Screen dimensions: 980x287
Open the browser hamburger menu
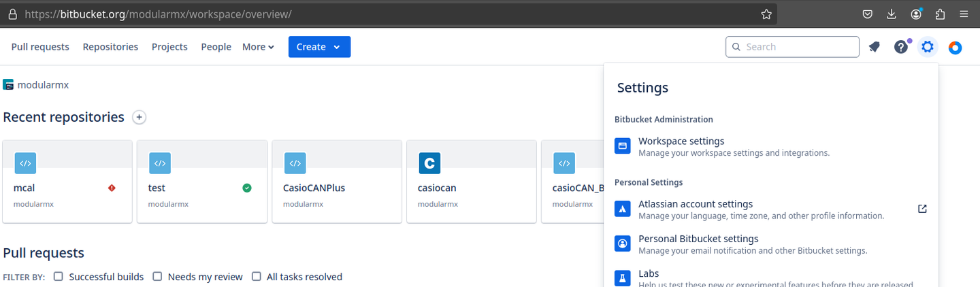coord(964,14)
